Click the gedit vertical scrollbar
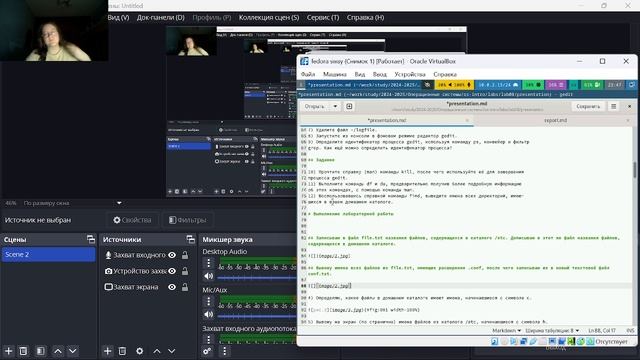The height and width of the screenshot is (360, 640). (635, 169)
